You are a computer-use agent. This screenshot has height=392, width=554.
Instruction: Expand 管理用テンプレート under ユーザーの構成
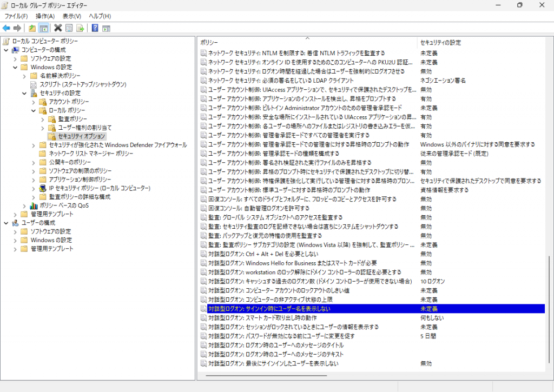15,249
